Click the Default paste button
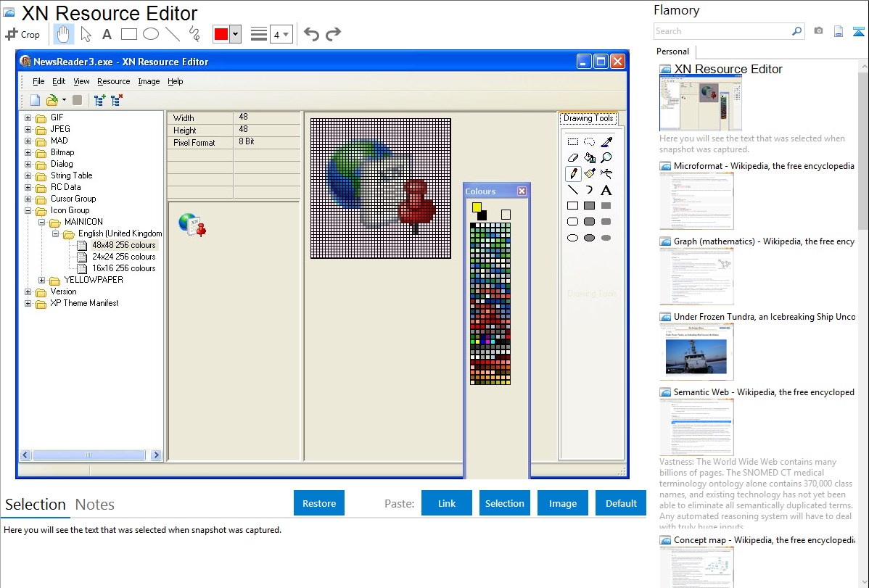This screenshot has width=869, height=588. pyautogui.click(x=621, y=503)
